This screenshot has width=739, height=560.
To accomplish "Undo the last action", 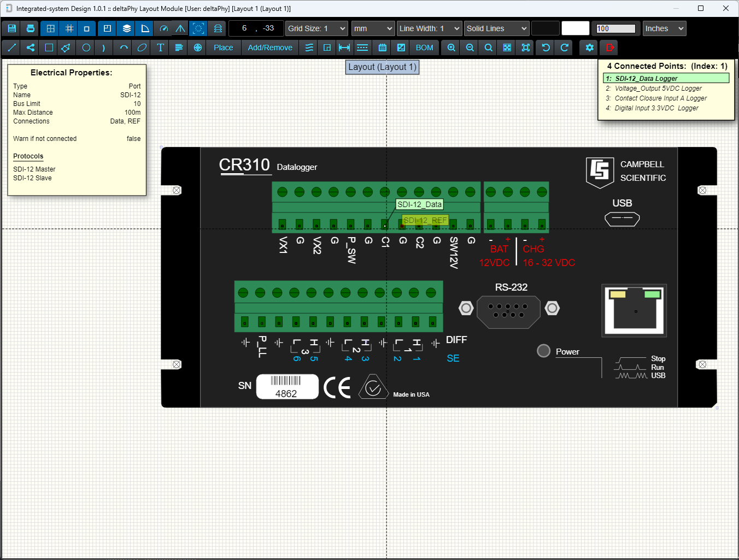I will (x=545, y=48).
